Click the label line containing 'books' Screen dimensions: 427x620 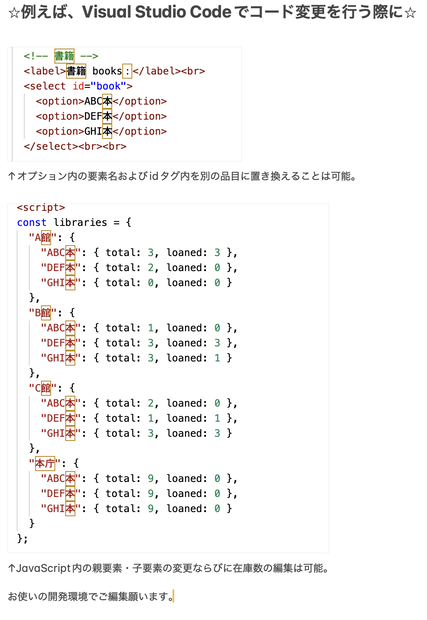pos(114,71)
